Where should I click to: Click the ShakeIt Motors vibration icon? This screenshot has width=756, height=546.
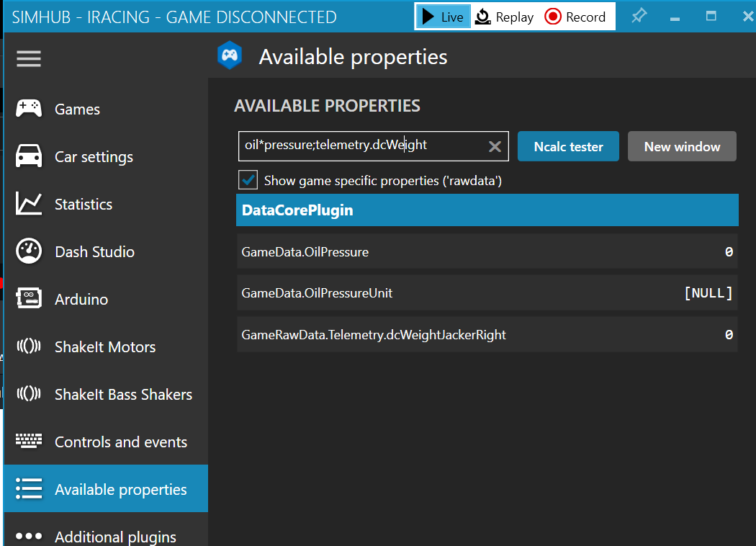pyautogui.click(x=29, y=346)
